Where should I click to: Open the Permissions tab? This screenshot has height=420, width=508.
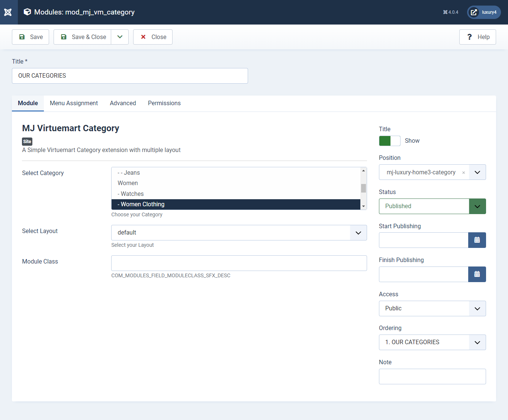coord(164,103)
